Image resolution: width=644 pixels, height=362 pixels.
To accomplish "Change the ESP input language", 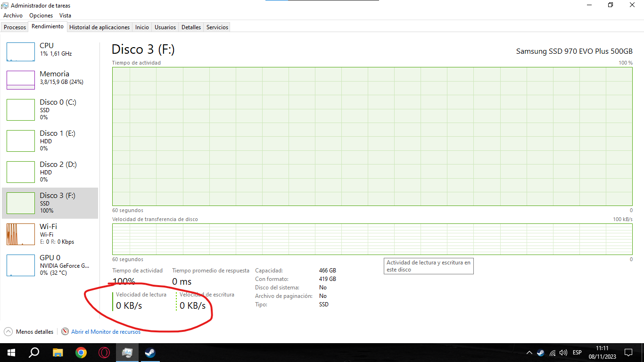I will pos(577,353).
